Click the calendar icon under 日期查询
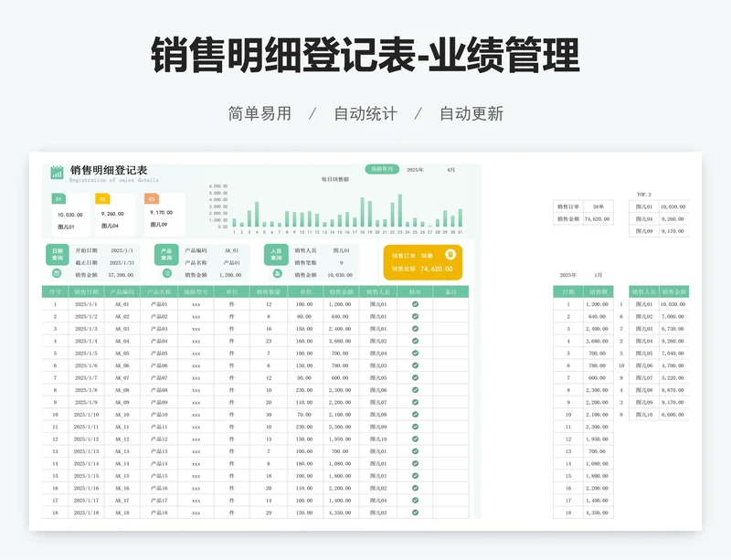Viewport: 731px width, 560px height. tap(57, 273)
